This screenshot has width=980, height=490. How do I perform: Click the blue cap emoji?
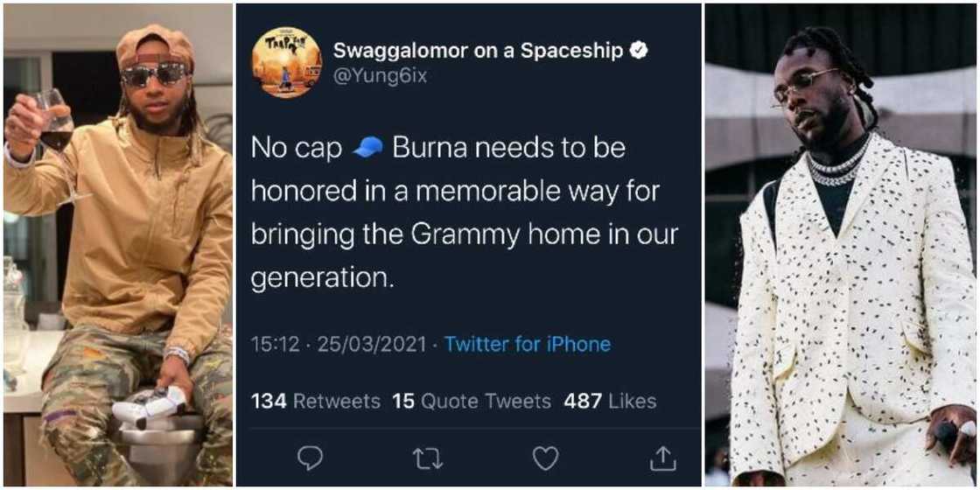[367, 149]
